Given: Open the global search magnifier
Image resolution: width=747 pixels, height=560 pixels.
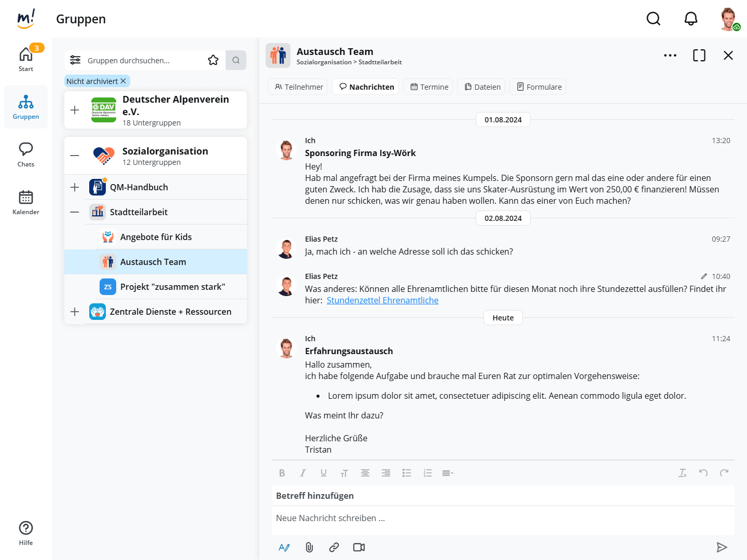Looking at the screenshot, I should click(653, 19).
